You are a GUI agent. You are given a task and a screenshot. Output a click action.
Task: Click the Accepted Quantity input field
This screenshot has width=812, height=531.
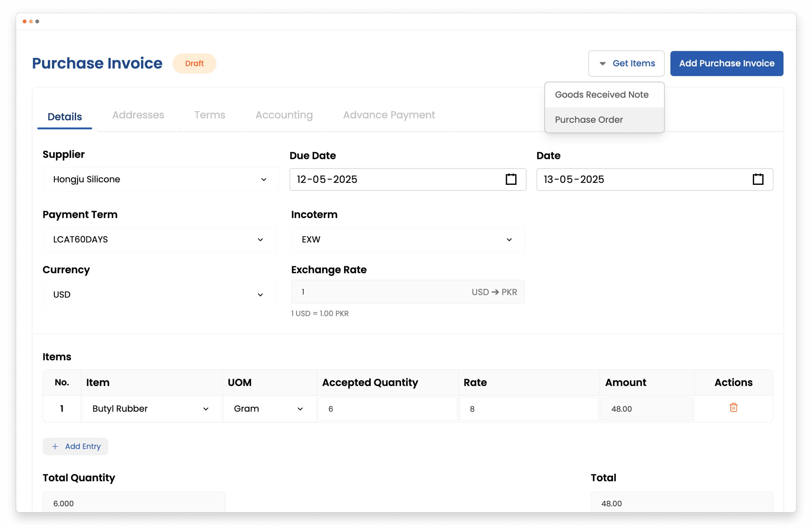(x=387, y=409)
